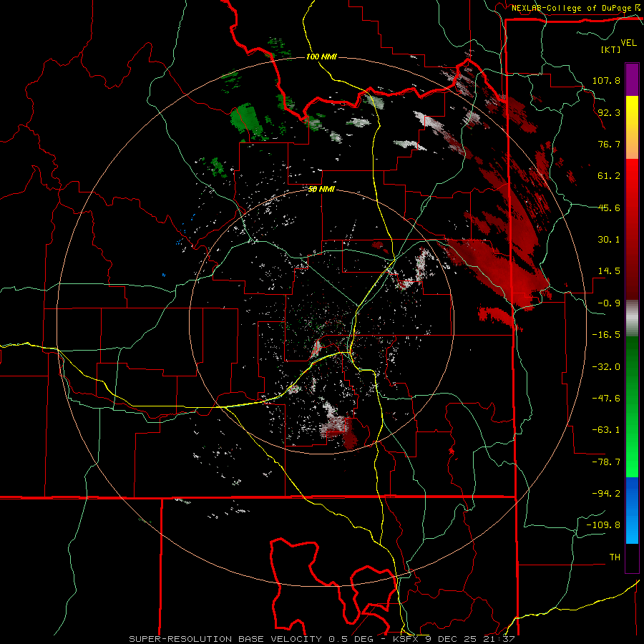
Task: Select the -94.2 velocity scale value
Action: click(x=606, y=493)
